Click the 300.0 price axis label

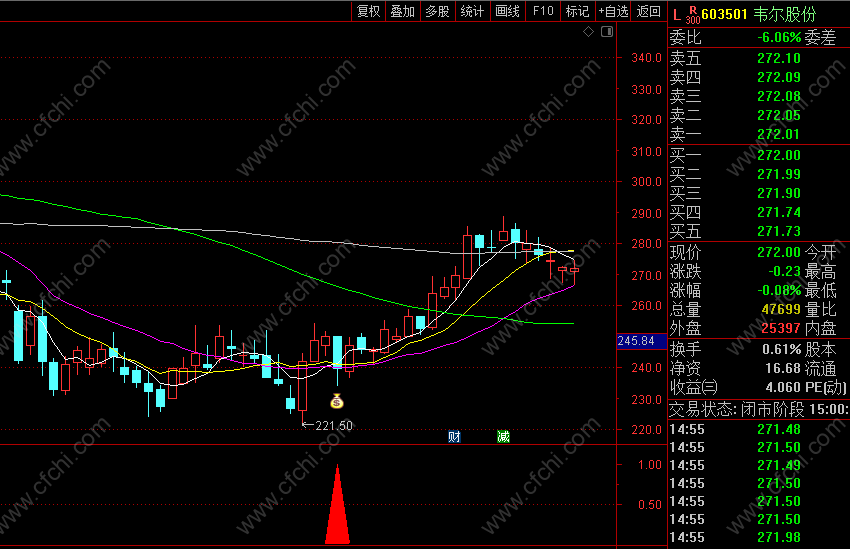coord(646,182)
